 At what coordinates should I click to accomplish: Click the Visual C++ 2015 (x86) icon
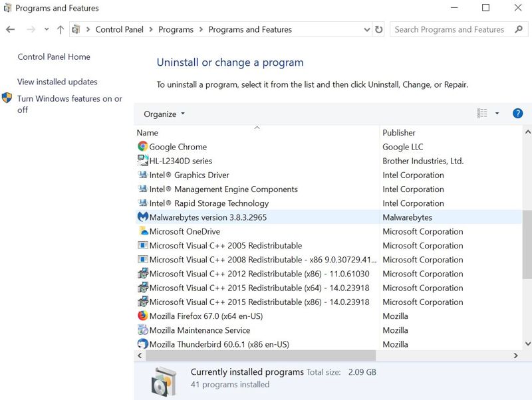143,302
